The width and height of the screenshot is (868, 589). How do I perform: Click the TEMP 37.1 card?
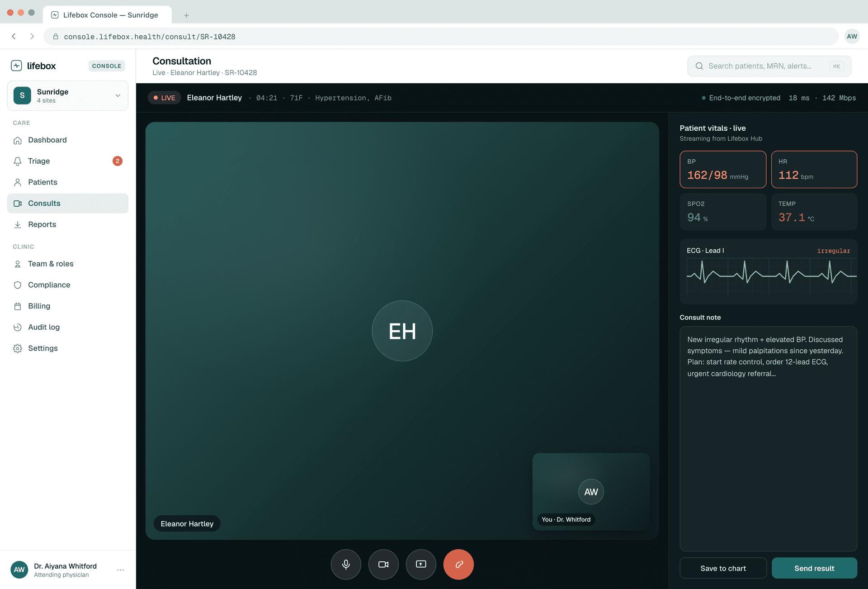point(814,212)
